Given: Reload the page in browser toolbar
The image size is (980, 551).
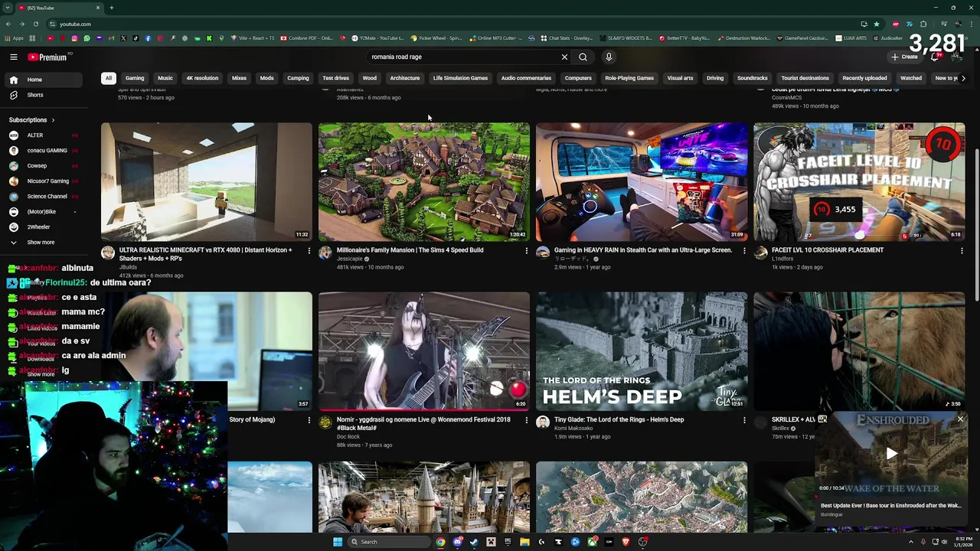Looking at the screenshot, I should point(36,24).
